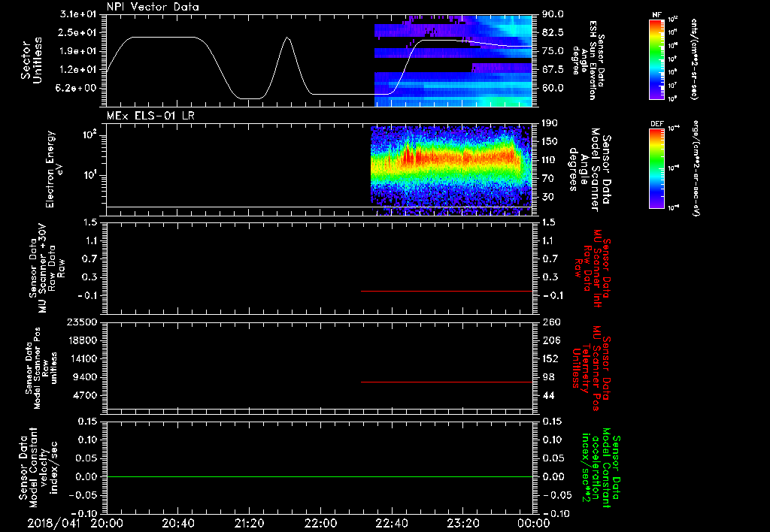Click the '190' scanner angle tick label
This screenshot has width=770, height=532.
click(550, 123)
